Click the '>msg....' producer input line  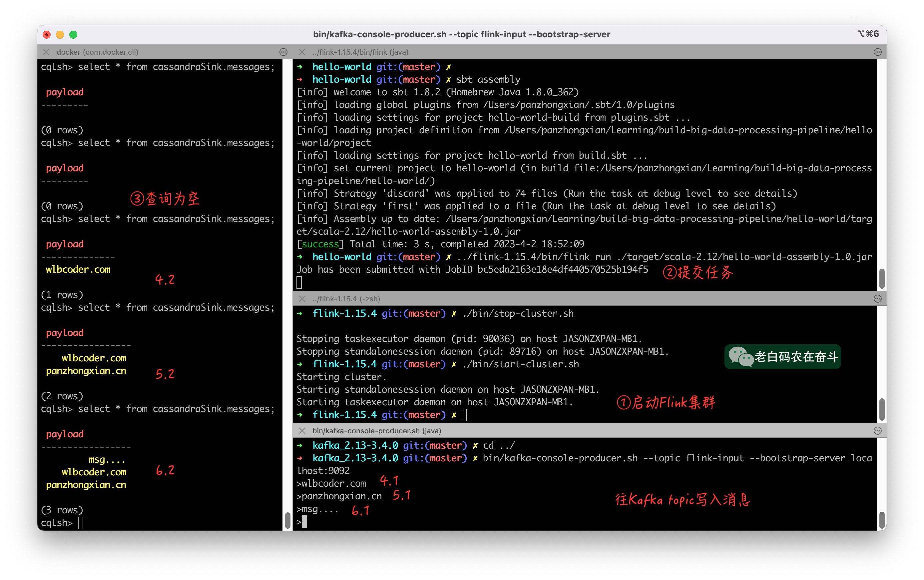(318, 509)
